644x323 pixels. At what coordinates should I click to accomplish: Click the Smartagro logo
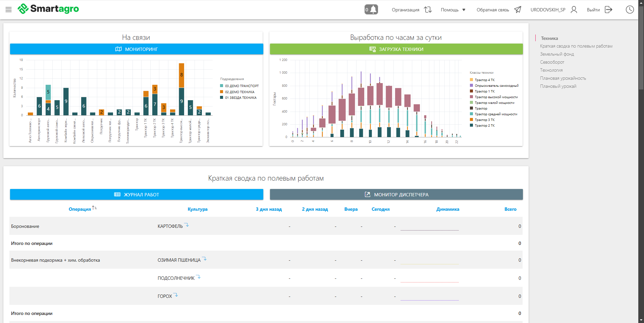pyautogui.click(x=48, y=9)
